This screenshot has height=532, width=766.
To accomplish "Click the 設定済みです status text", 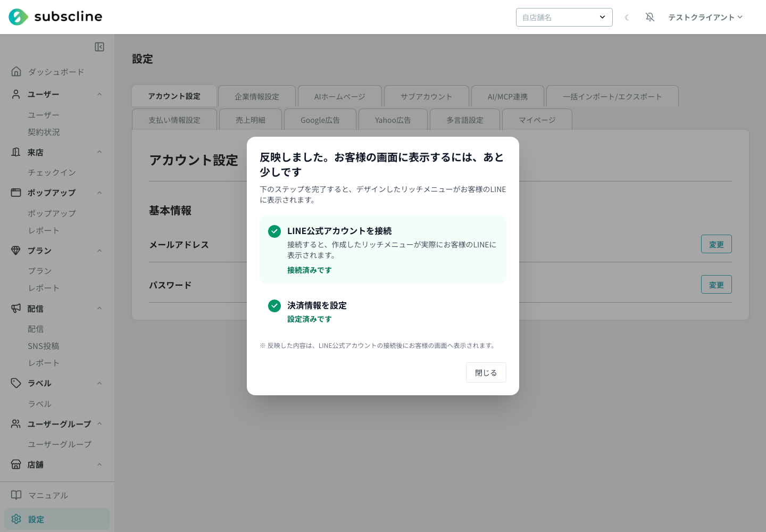I will point(310,319).
